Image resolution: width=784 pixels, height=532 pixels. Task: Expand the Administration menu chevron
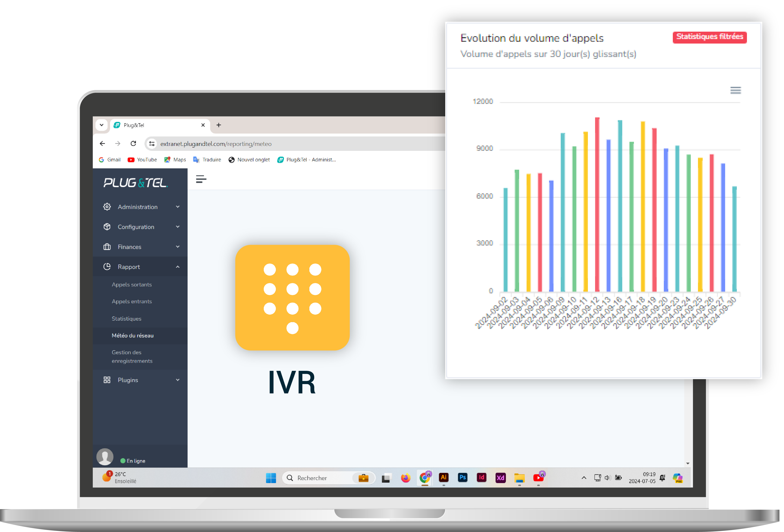pyautogui.click(x=178, y=207)
